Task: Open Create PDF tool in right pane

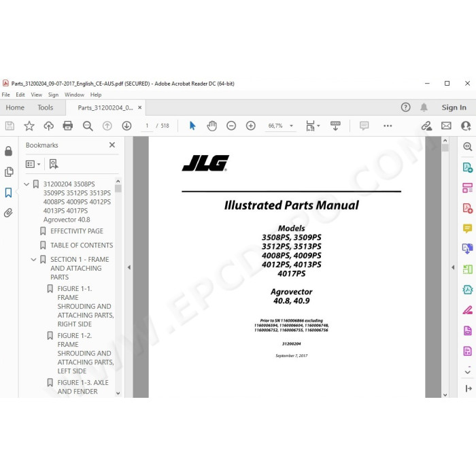Action: pos(468,208)
